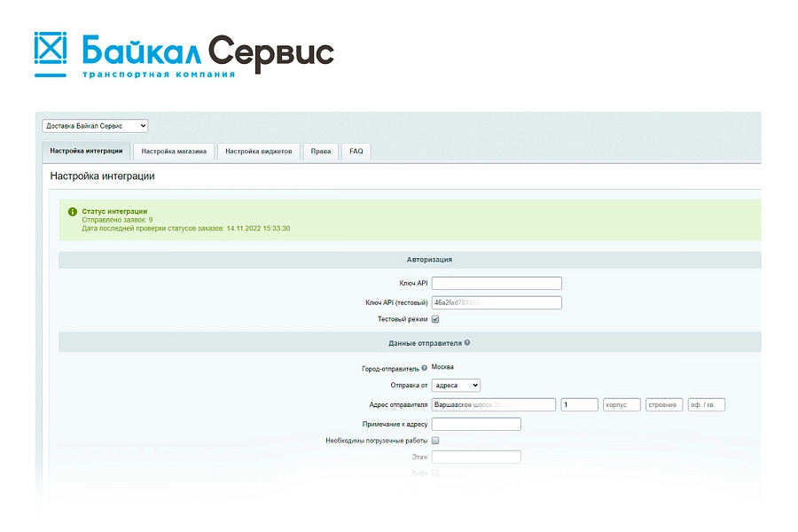Viewport: 798px width, 532px height.
Task: Click the Байкал Сервис company name text
Action: 207,52
